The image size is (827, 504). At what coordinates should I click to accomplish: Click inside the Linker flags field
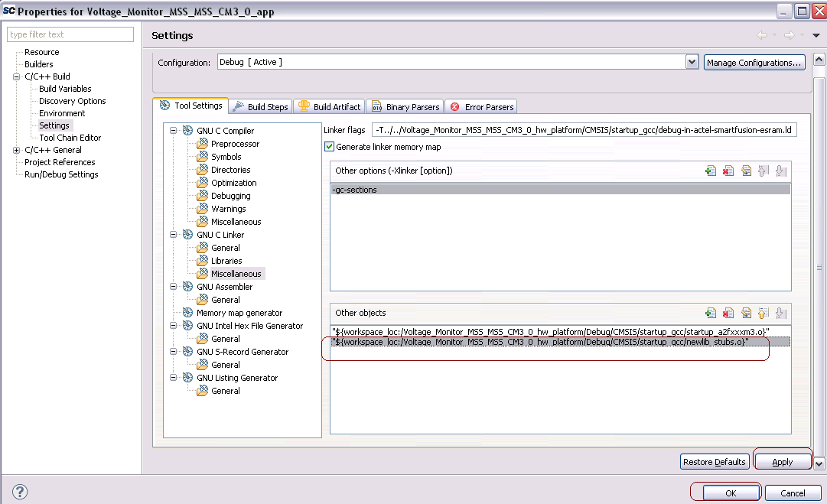[581, 129]
